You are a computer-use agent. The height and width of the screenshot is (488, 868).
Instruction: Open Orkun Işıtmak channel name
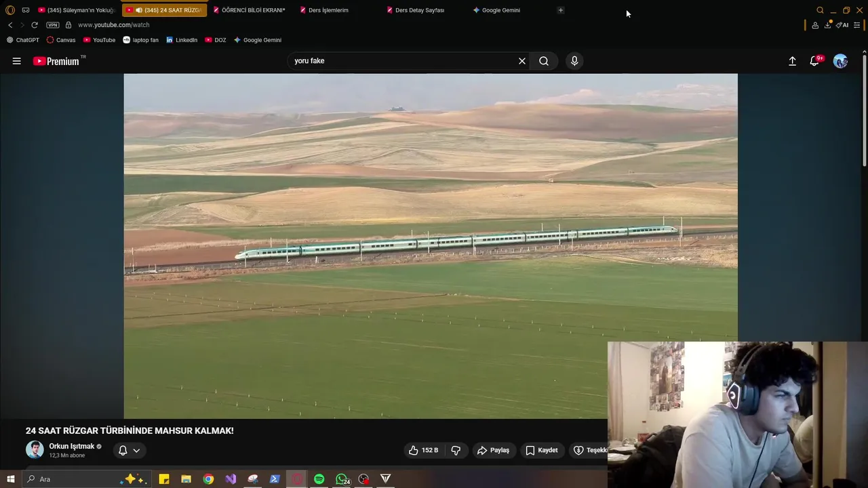(72, 446)
